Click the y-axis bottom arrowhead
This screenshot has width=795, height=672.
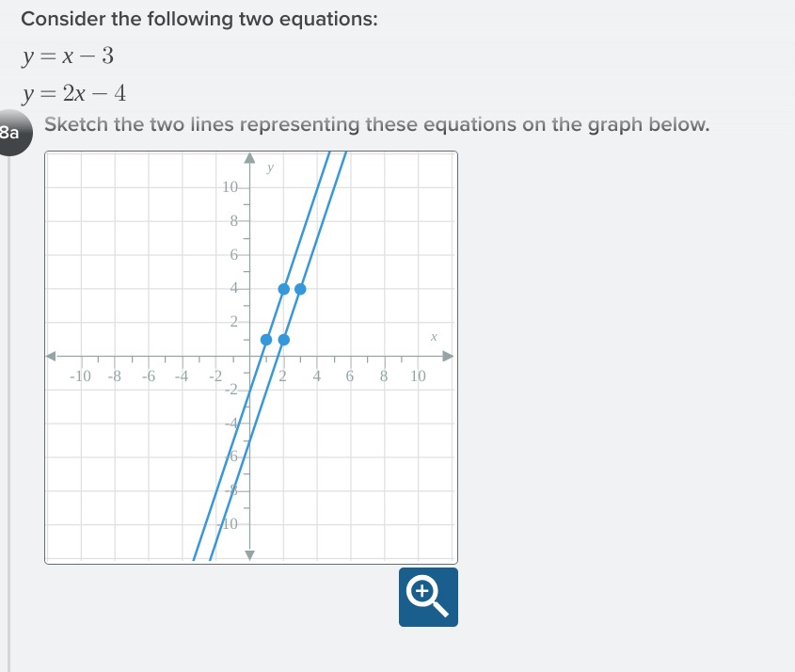(x=249, y=555)
